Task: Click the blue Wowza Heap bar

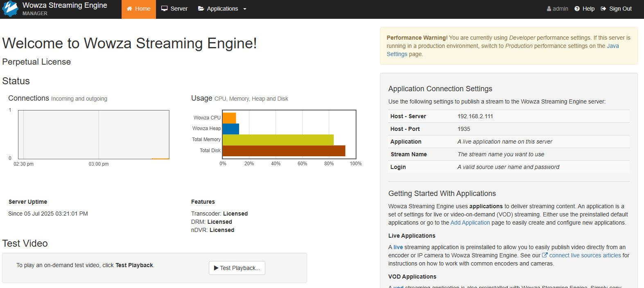Action: tap(231, 129)
